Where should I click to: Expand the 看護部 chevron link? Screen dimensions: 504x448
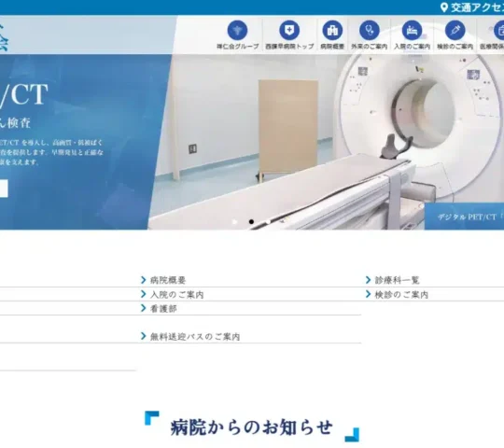(x=159, y=309)
